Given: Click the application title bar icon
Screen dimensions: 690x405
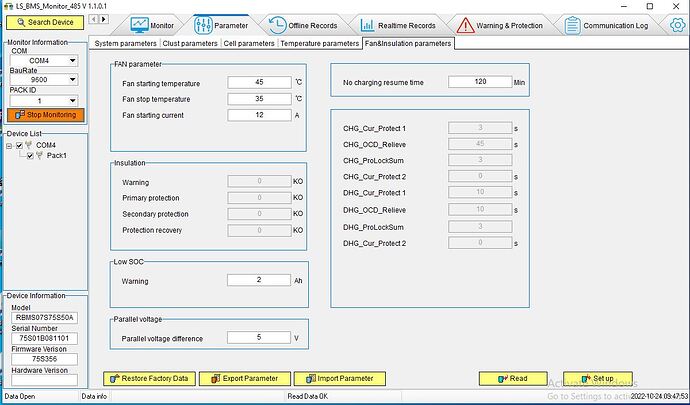Looking at the screenshot, I should [8, 7].
